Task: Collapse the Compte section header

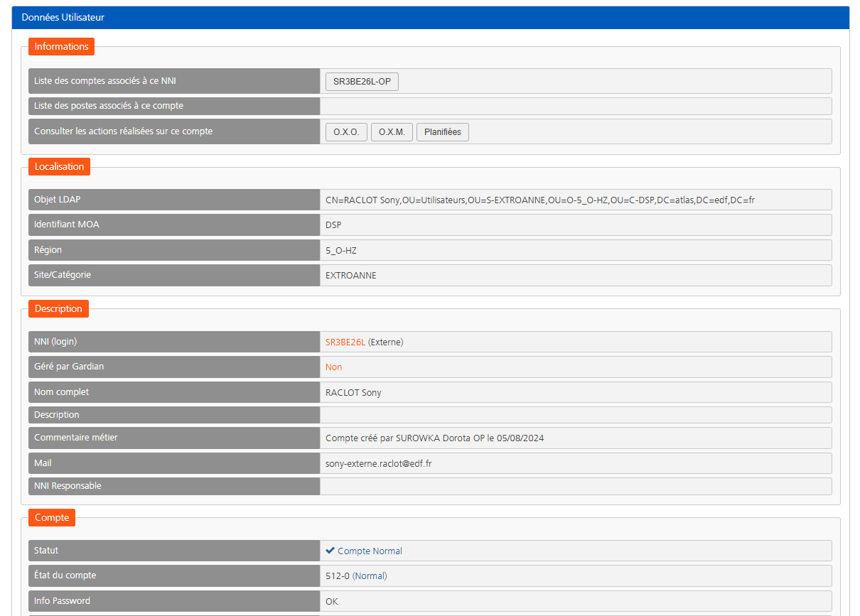Action: [x=51, y=517]
